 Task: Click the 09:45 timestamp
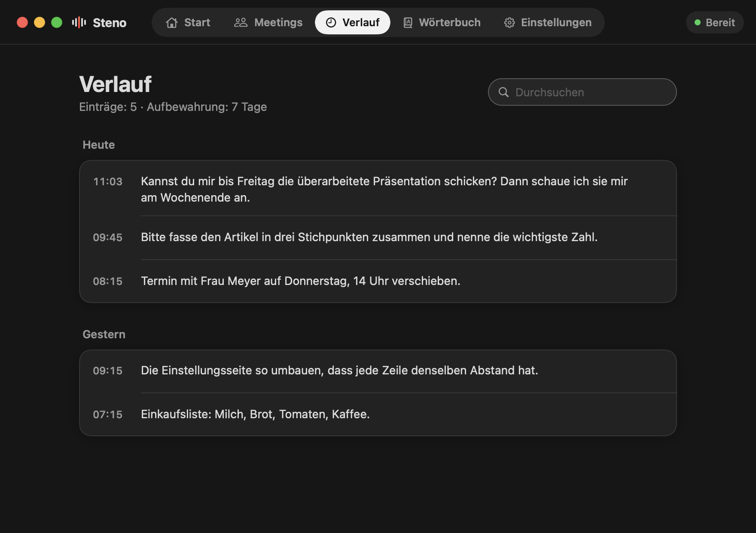(x=108, y=238)
